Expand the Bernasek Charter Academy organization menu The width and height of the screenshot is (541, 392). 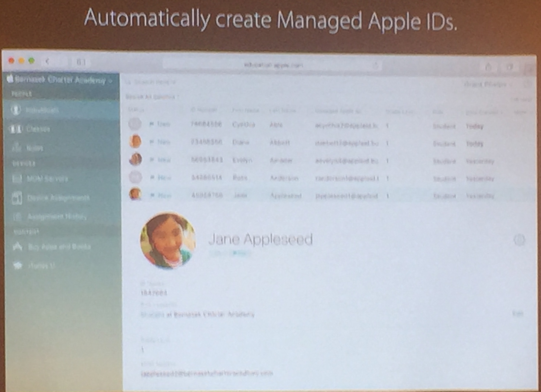tap(60, 80)
